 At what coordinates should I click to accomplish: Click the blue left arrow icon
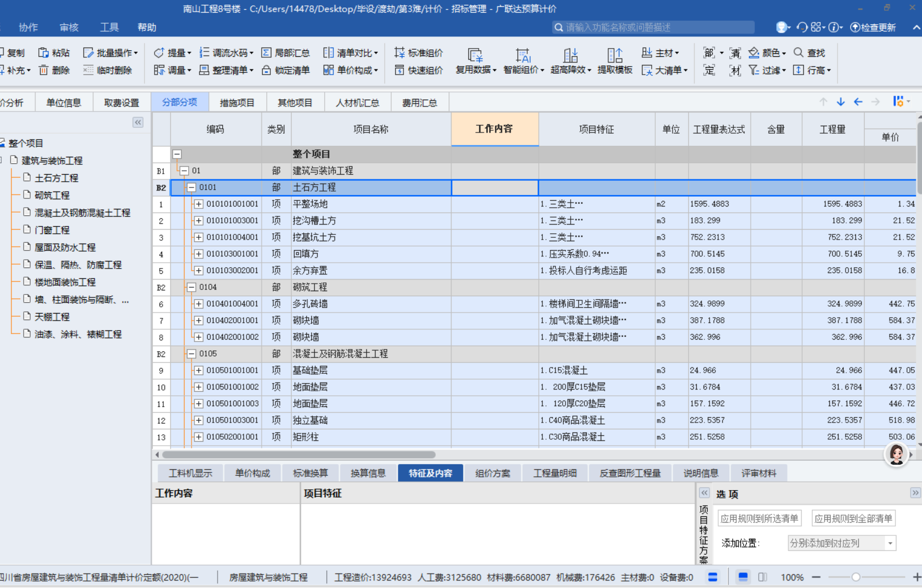coord(858,102)
